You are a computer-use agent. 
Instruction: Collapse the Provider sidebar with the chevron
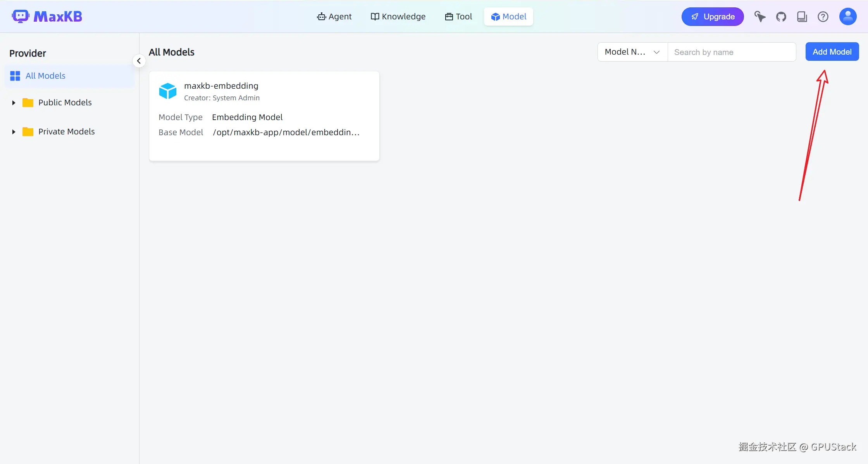coord(139,61)
